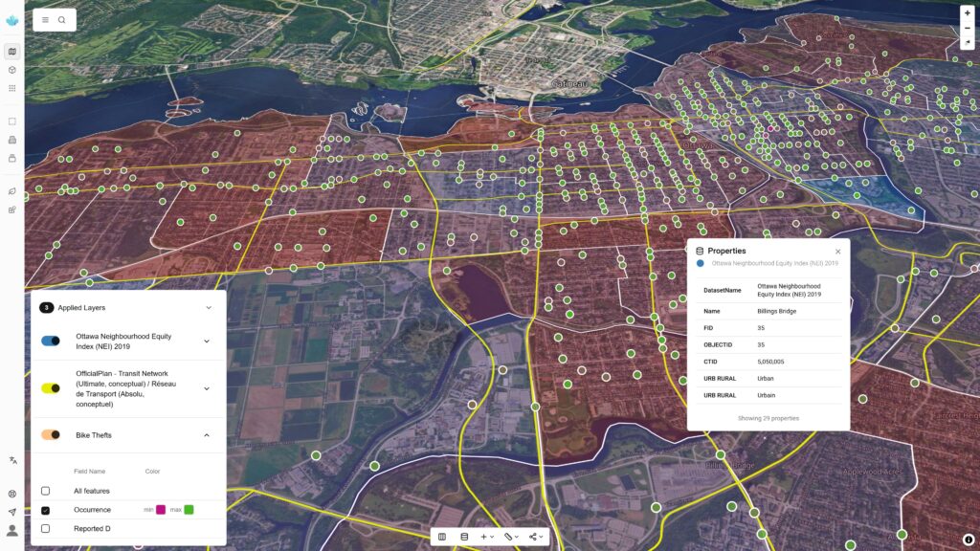Open the datasets icon in the bottom toolbar

[x=464, y=537]
